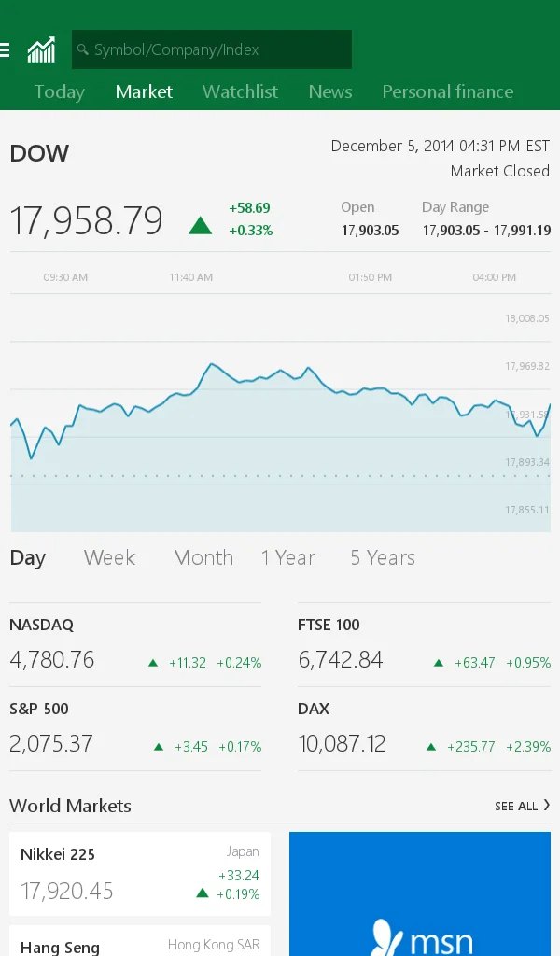Expand World Markets with SEE ALL chevron
Viewport: 560px width, 956px height.
pyautogui.click(x=523, y=806)
